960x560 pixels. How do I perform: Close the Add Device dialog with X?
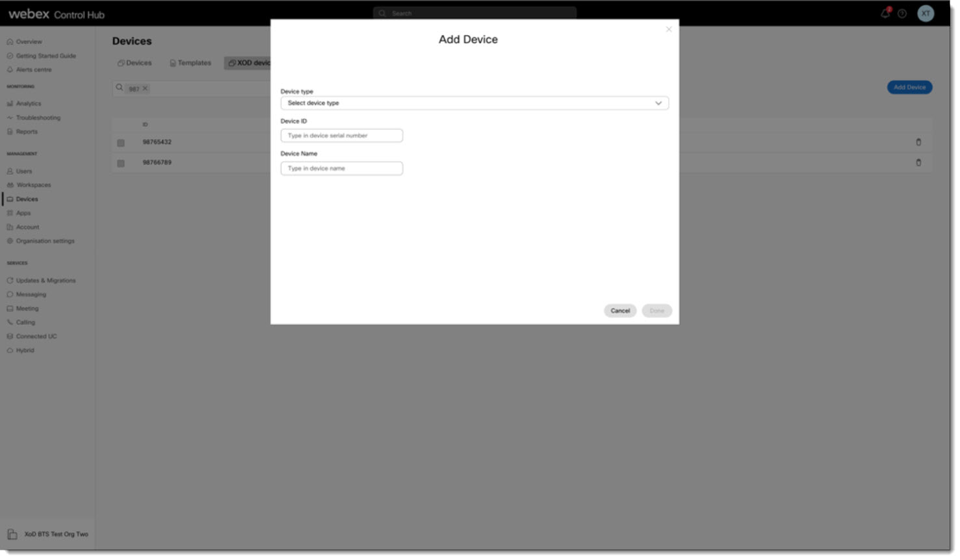pyautogui.click(x=669, y=29)
